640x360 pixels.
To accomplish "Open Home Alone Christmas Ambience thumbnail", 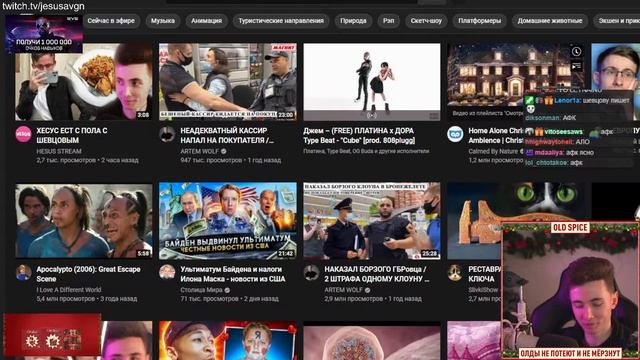I will 516,82.
